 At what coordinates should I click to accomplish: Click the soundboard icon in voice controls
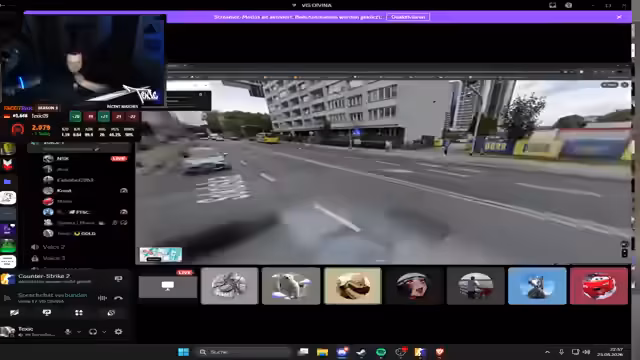(111, 313)
